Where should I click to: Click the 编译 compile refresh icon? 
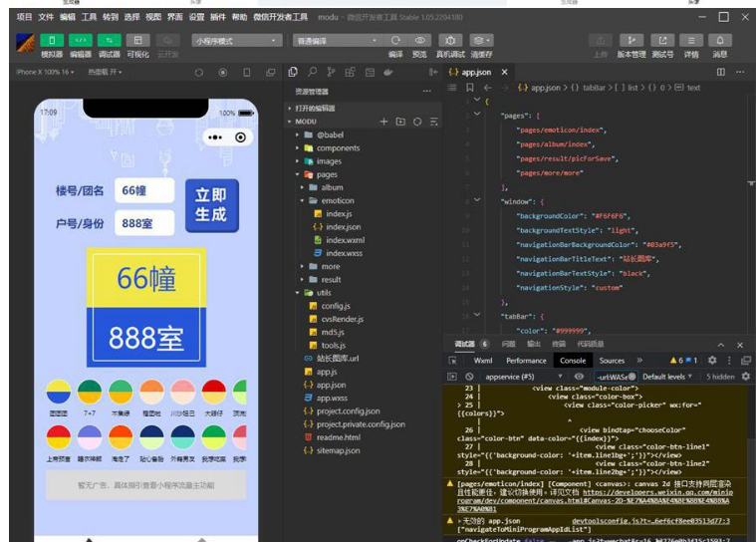click(395, 40)
